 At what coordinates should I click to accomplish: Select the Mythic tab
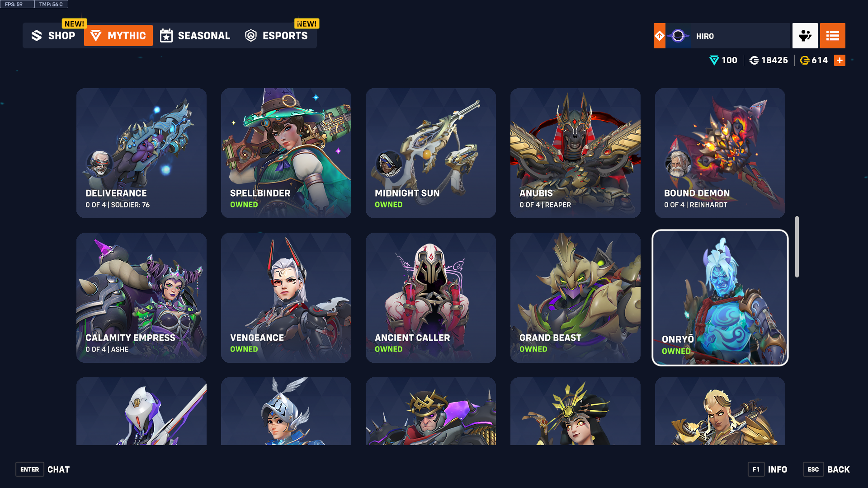pyautogui.click(x=118, y=35)
